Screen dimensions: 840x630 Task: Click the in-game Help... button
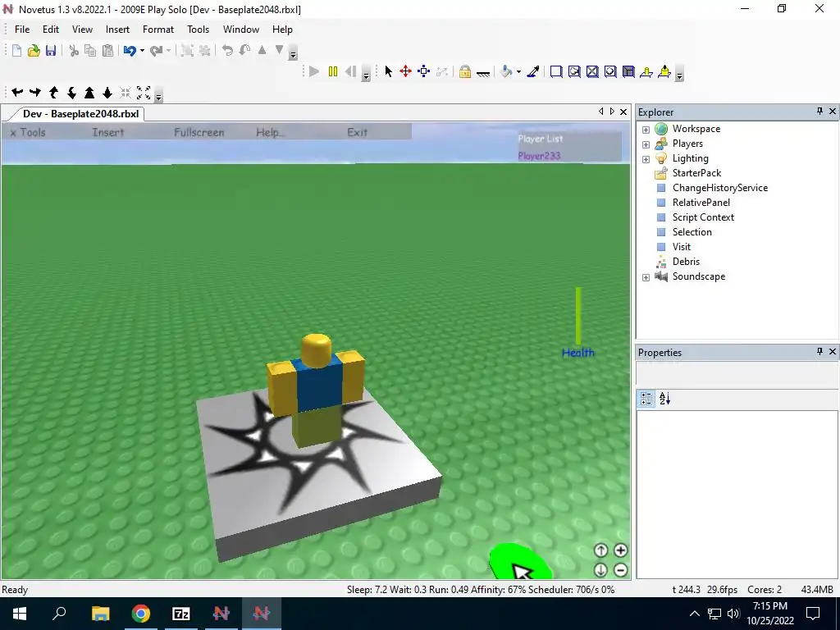point(270,132)
